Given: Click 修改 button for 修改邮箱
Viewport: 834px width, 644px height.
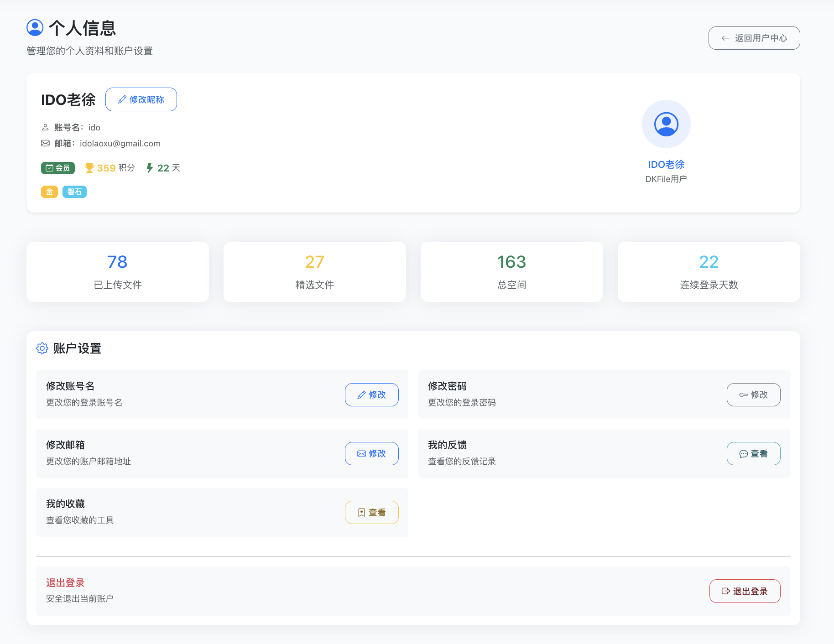Looking at the screenshot, I should coord(371,453).
